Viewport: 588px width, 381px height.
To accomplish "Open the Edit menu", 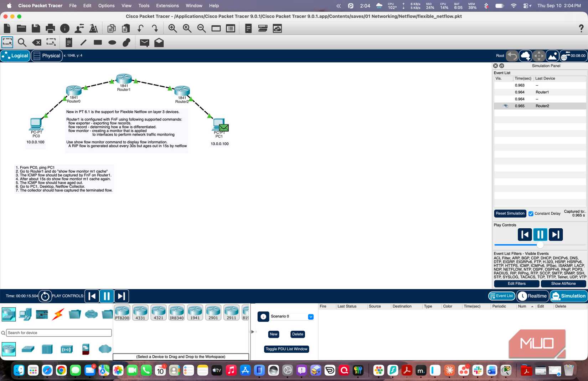I will pyautogui.click(x=87, y=6).
